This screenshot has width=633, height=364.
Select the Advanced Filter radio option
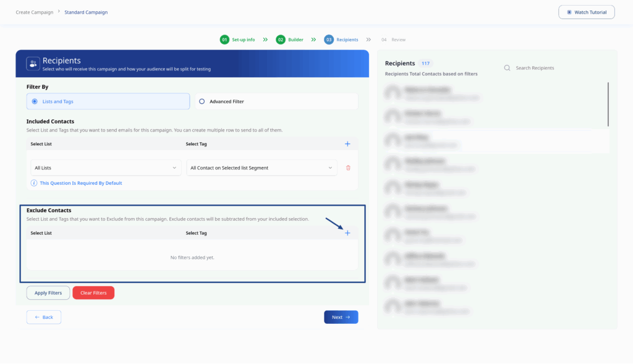[202, 101]
